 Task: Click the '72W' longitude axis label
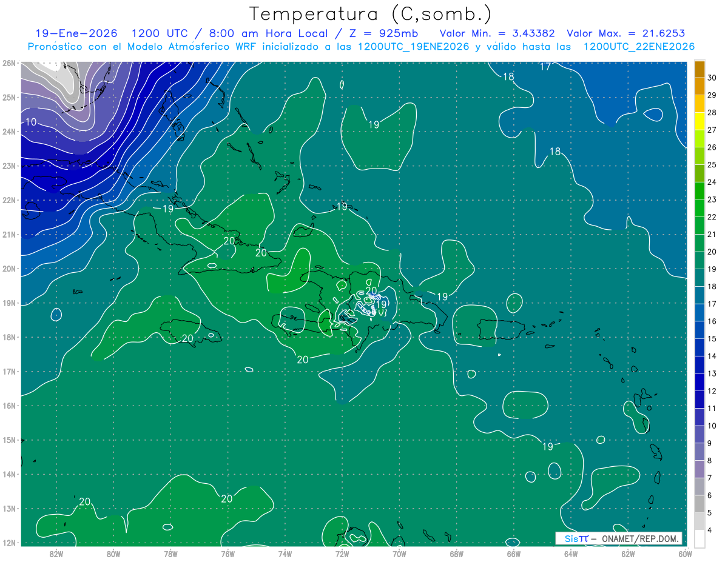click(x=342, y=554)
